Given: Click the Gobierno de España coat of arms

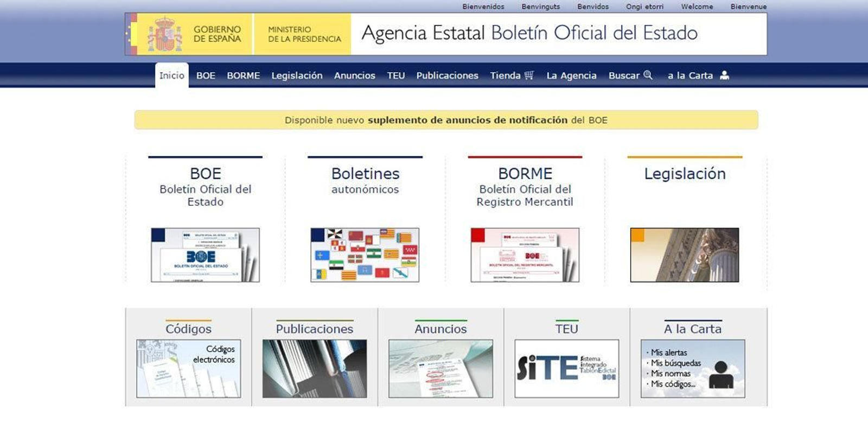Looking at the screenshot, I should tap(165, 34).
